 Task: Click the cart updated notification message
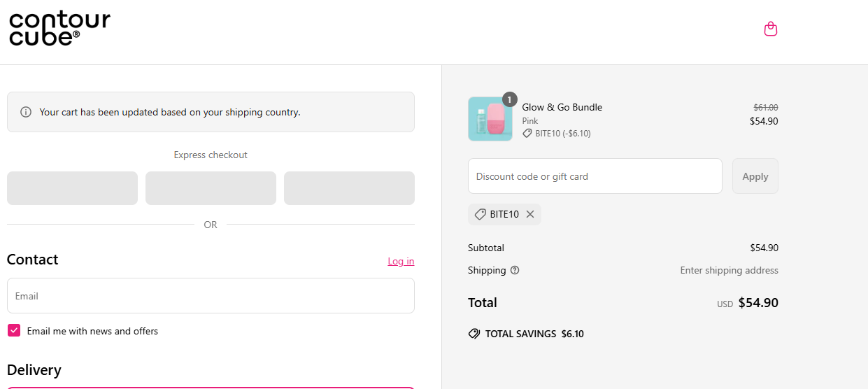tap(170, 112)
